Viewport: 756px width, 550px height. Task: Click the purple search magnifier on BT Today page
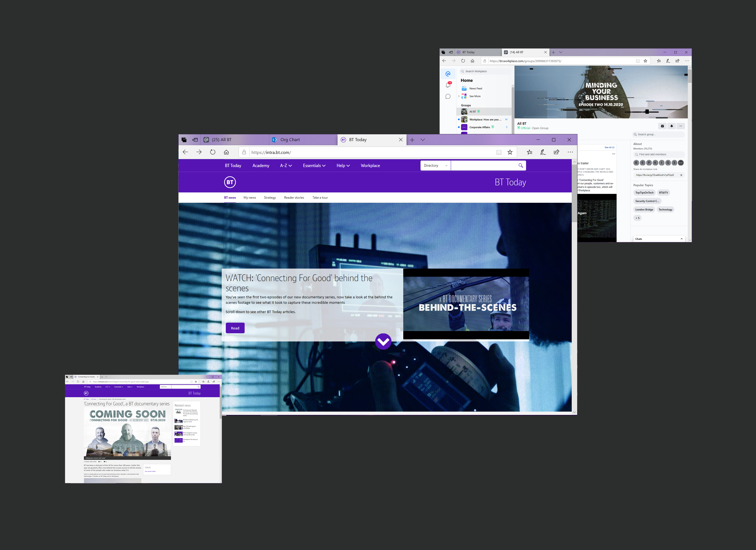pos(521,166)
